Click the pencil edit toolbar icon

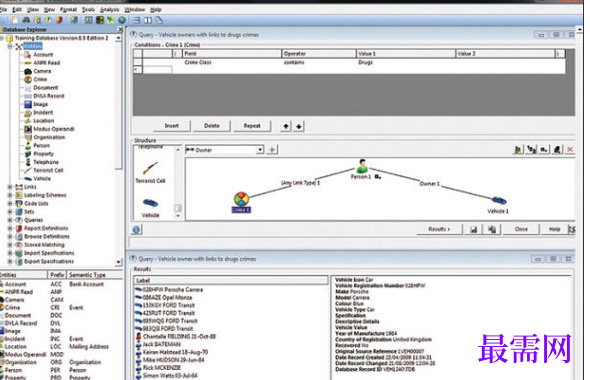tap(160, 20)
